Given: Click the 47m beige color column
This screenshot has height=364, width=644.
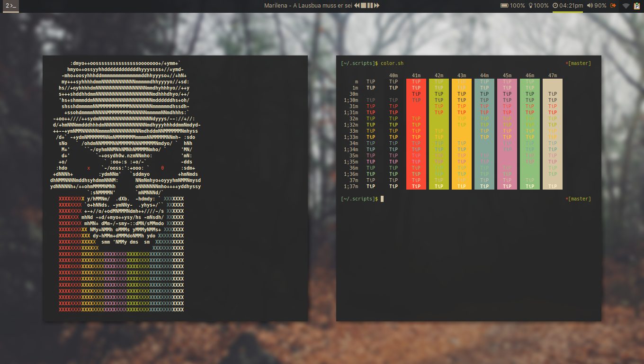Looking at the screenshot, I should pyautogui.click(x=553, y=134).
